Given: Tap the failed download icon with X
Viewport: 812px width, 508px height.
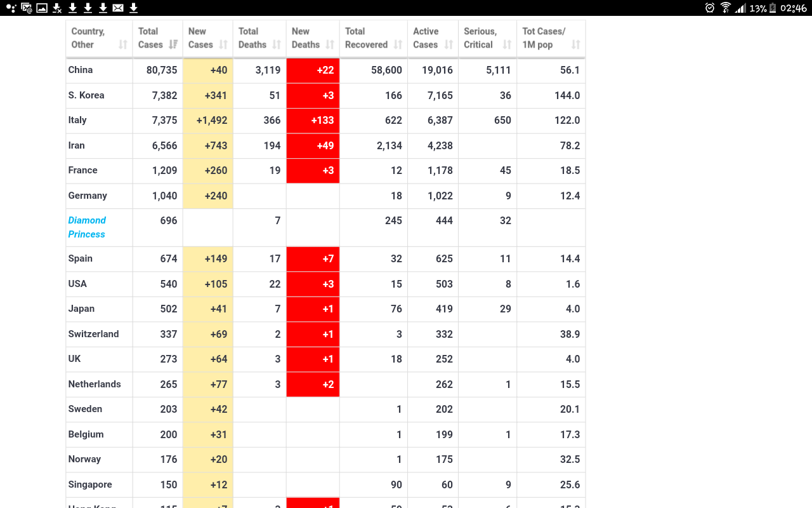Looking at the screenshot, I should coord(57,8).
